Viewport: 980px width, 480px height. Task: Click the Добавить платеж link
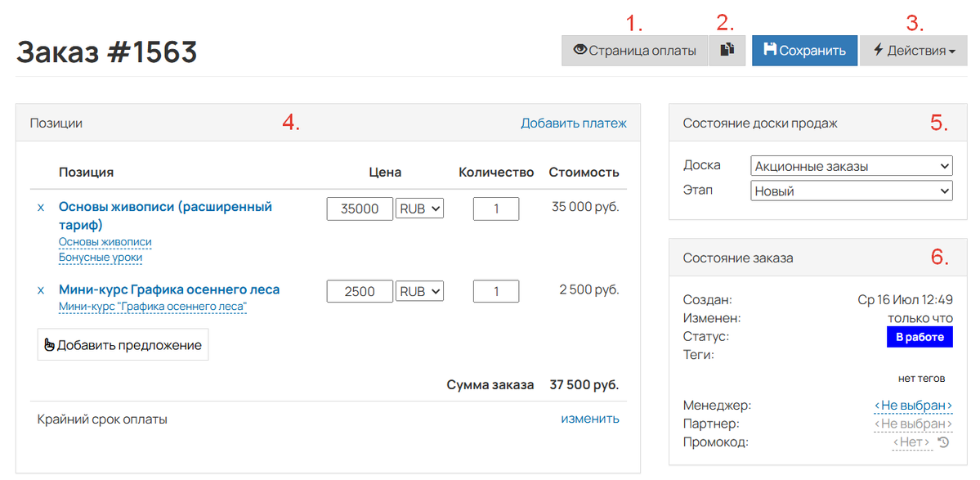tap(574, 123)
